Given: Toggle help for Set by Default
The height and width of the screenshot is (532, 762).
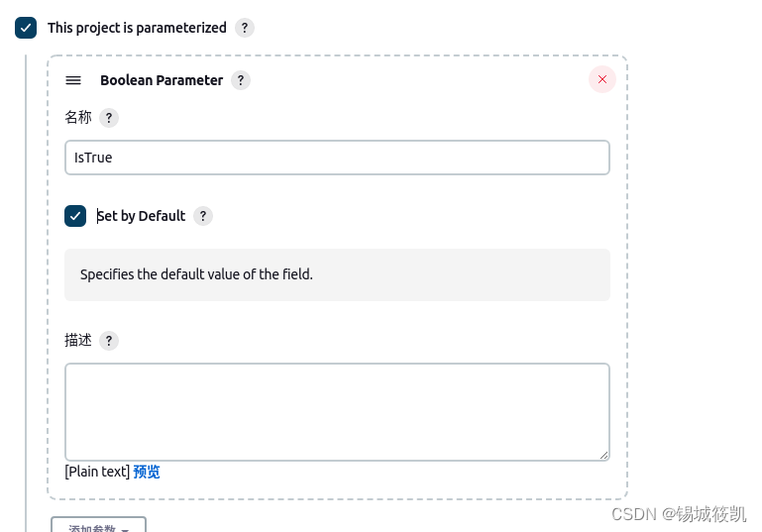Looking at the screenshot, I should coord(203,216).
